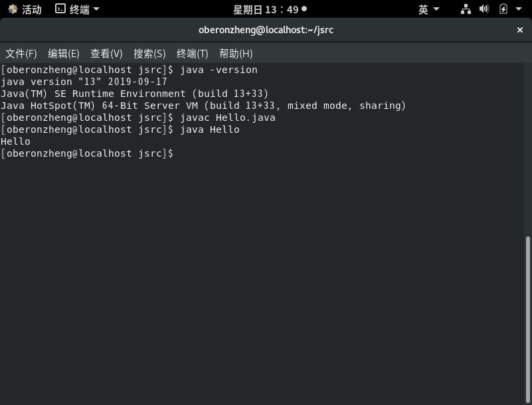The height and width of the screenshot is (405, 532).
Task: Close the terminal window
Action: pyautogui.click(x=520, y=30)
